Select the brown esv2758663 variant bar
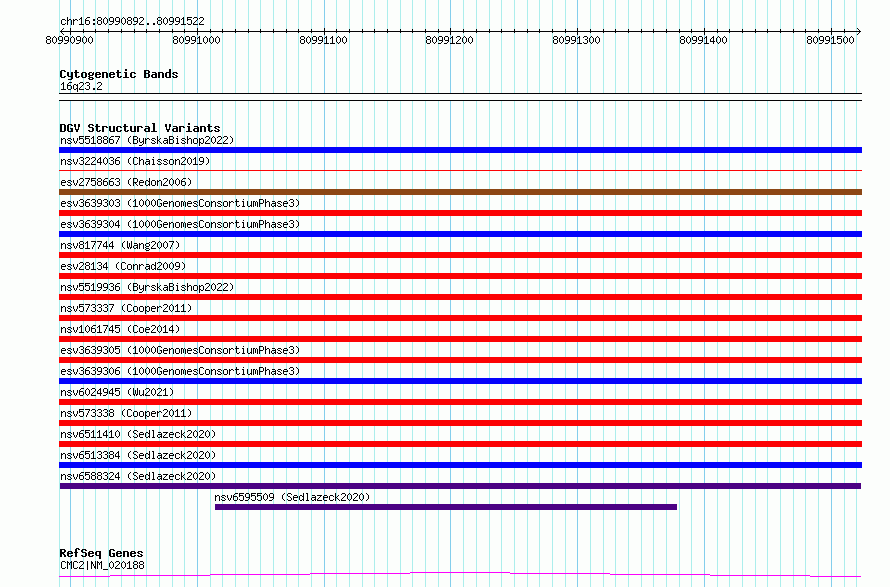890x587 pixels. click(460, 192)
